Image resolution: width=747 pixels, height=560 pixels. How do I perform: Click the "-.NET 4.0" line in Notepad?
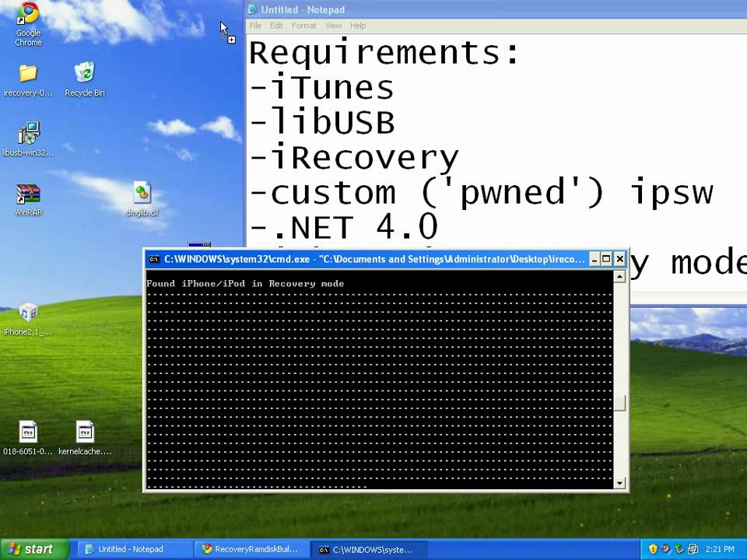point(343,226)
